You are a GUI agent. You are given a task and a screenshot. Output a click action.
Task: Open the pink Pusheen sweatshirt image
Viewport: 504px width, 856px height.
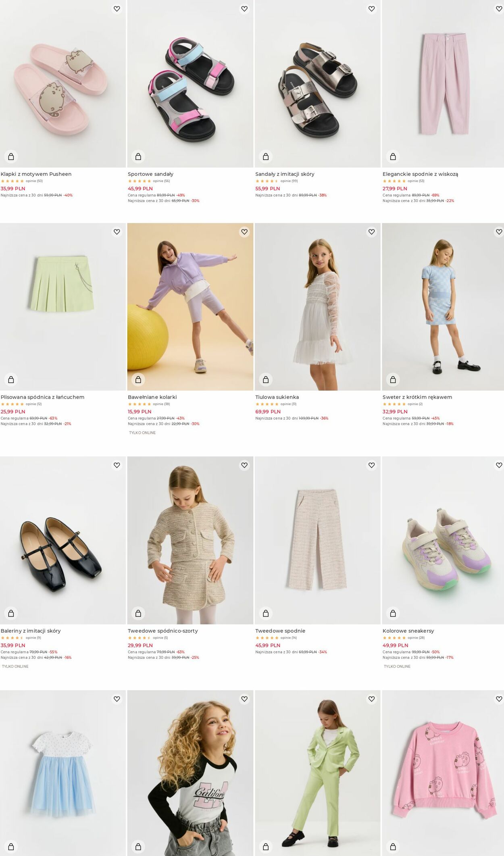443,773
